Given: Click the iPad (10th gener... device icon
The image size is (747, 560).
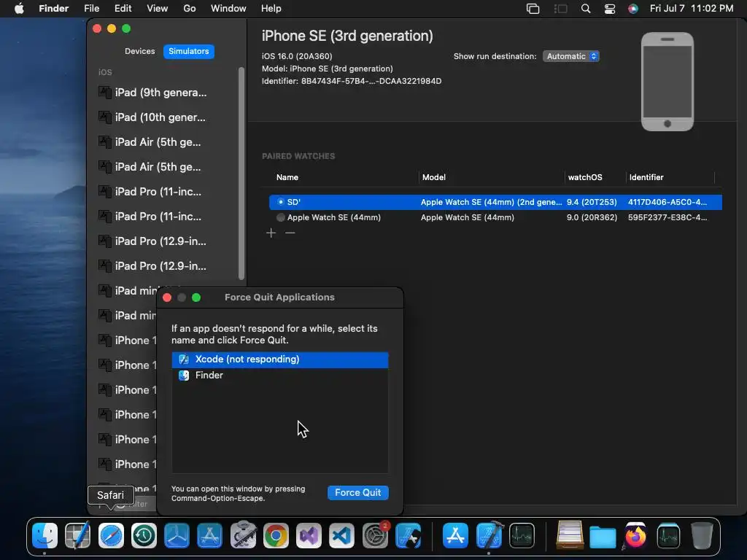Looking at the screenshot, I should (104, 117).
